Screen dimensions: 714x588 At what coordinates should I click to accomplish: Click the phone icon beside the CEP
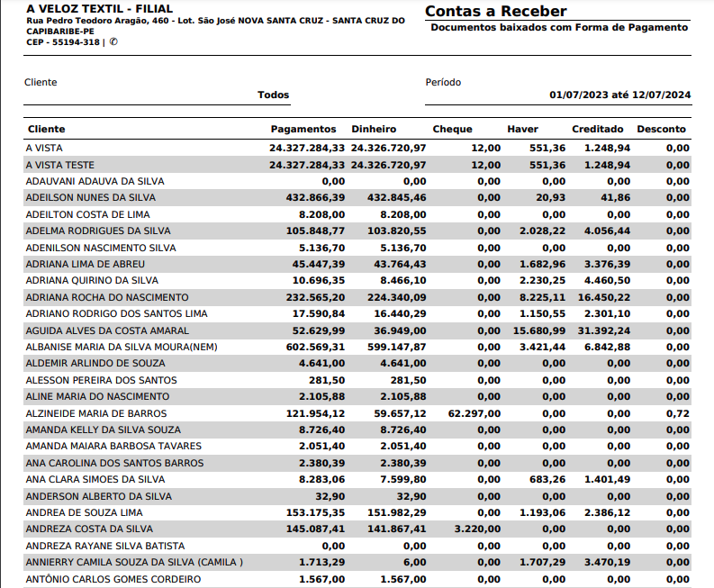click(113, 42)
